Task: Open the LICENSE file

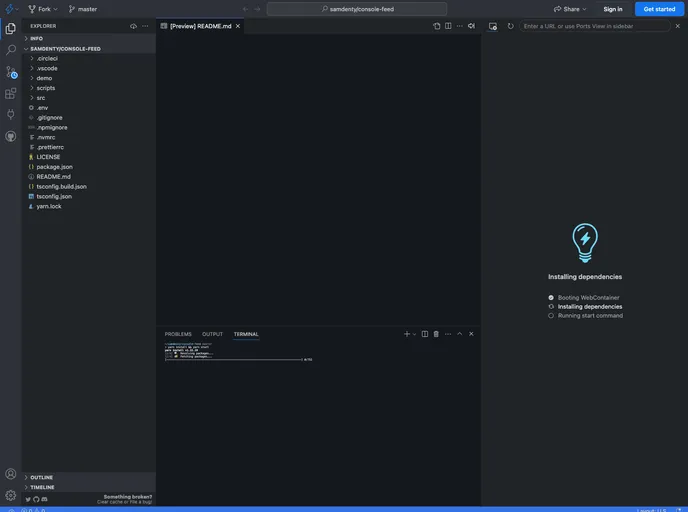Action: tap(89, 157)
